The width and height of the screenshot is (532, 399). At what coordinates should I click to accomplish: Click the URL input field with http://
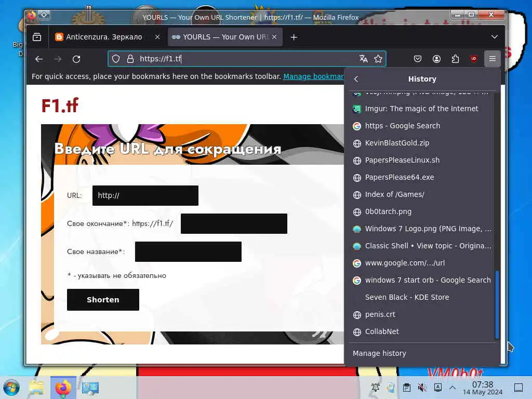145,195
